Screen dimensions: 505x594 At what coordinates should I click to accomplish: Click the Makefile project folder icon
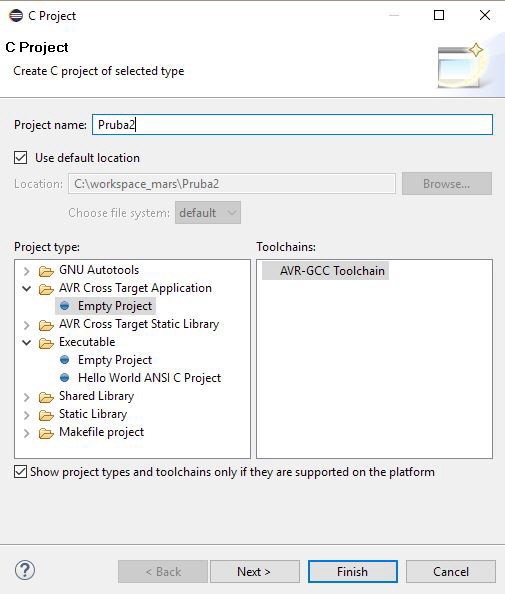coord(46,433)
